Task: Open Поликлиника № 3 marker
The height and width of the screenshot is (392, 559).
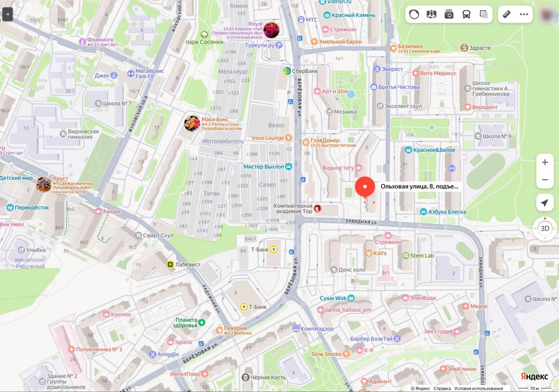Action: (71, 349)
